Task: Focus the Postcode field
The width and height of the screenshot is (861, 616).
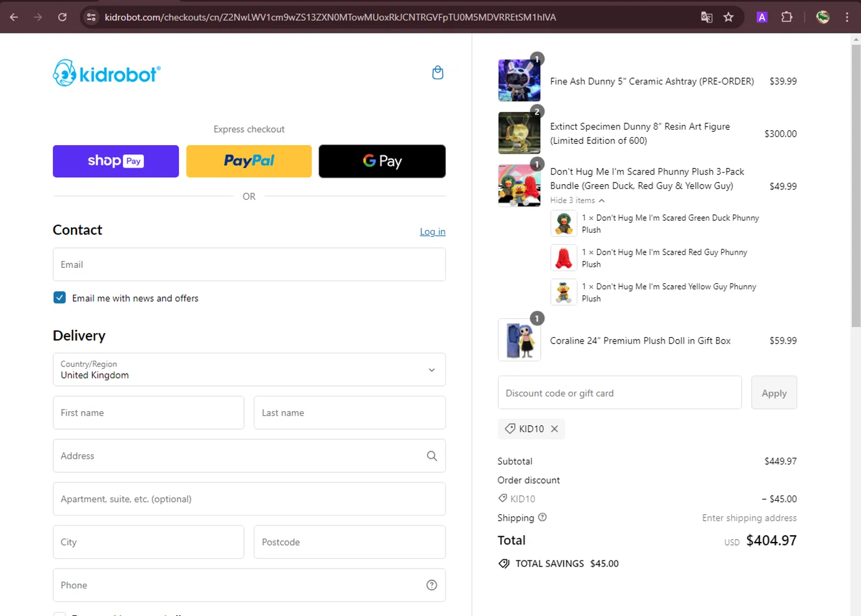Action: 350,542
